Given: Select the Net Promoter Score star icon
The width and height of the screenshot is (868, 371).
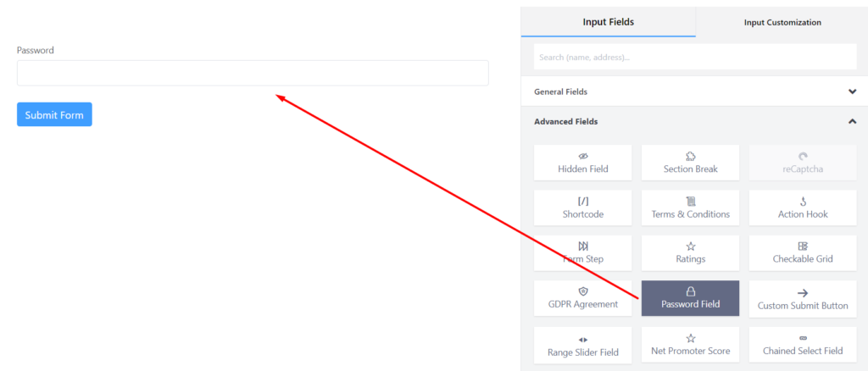Looking at the screenshot, I should coord(690,338).
